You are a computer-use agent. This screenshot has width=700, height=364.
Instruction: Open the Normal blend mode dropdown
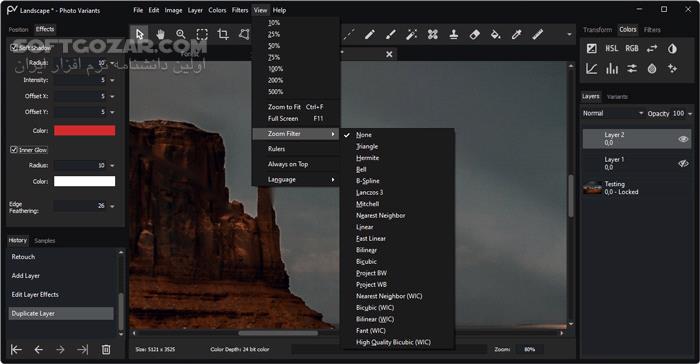pyautogui.click(x=613, y=113)
